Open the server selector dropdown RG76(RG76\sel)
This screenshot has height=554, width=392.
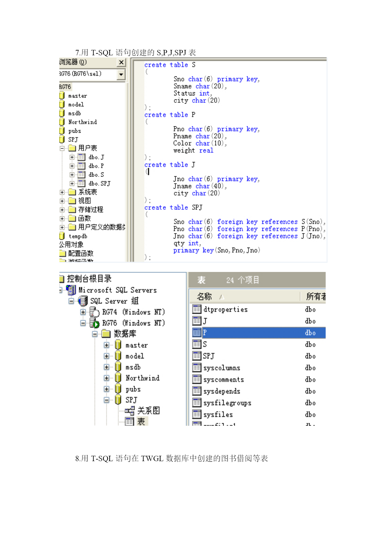tap(121, 75)
